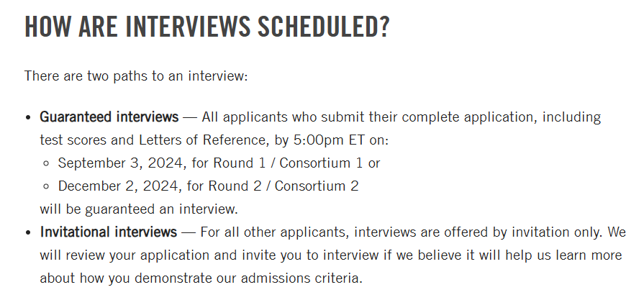Click the "How Are Interviews Scheduled?" heading
This screenshot has height=300, width=644.
[207, 27]
